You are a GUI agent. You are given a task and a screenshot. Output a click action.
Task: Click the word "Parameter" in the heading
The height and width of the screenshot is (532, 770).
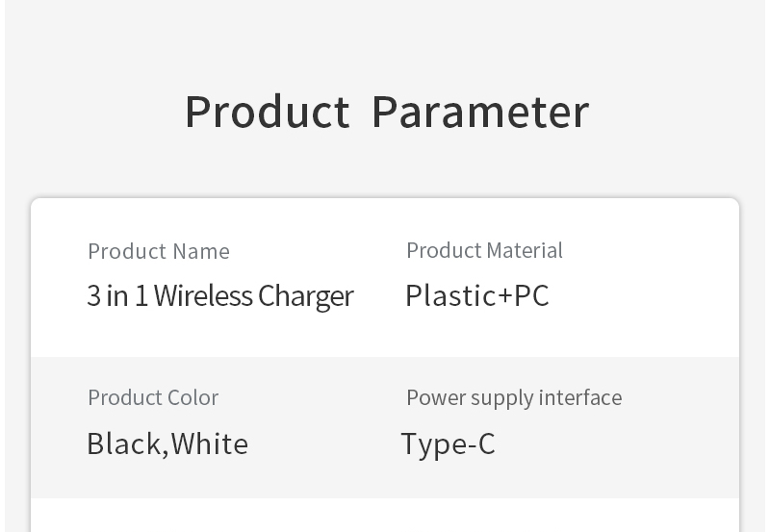[x=479, y=112]
